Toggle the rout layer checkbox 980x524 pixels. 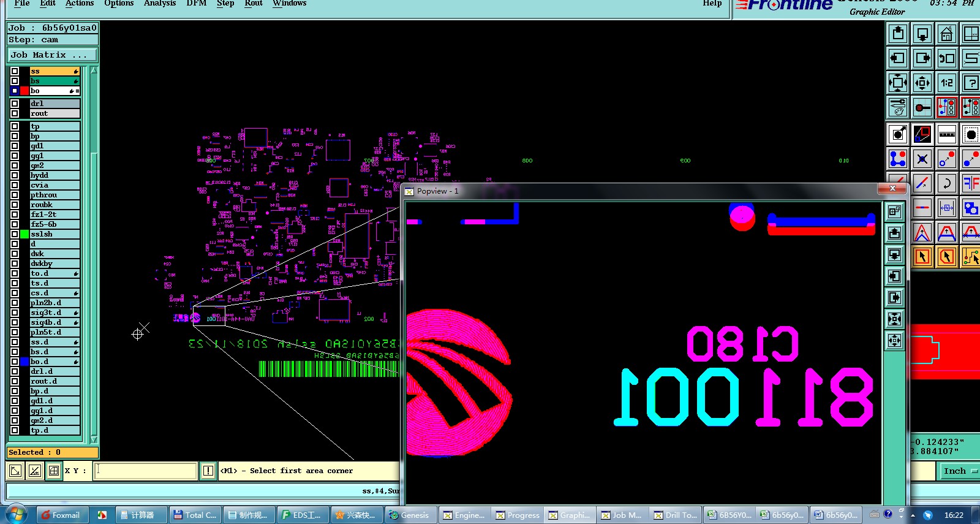pyautogui.click(x=15, y=113)
